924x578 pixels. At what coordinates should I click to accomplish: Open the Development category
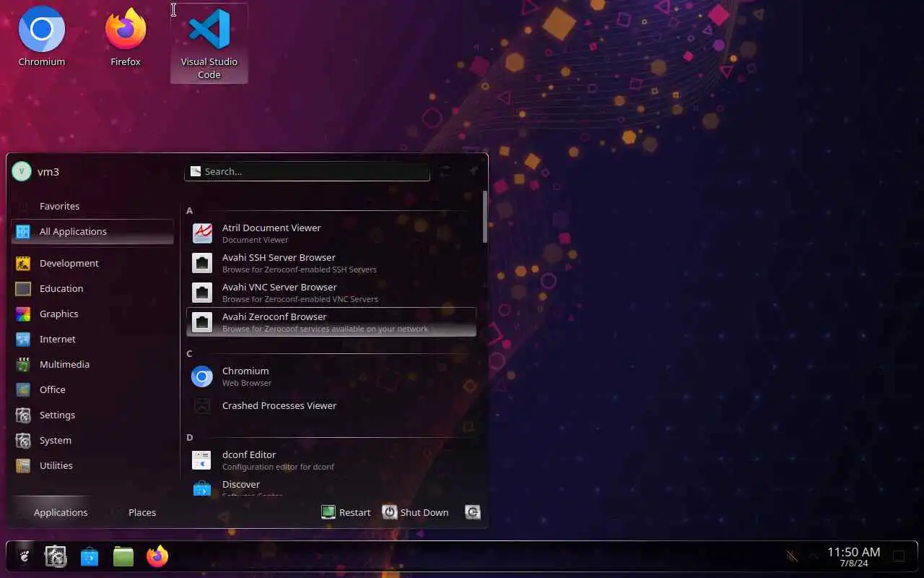point(92,263)
